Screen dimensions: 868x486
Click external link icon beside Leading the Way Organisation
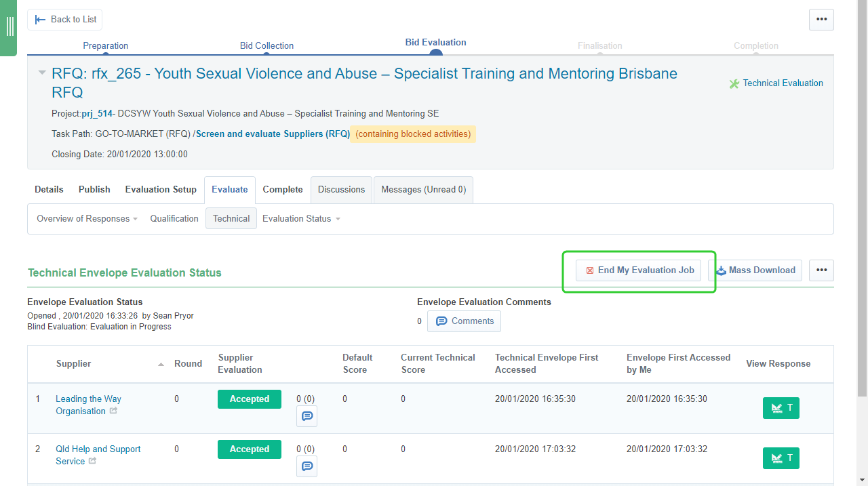tap(114, 411)
